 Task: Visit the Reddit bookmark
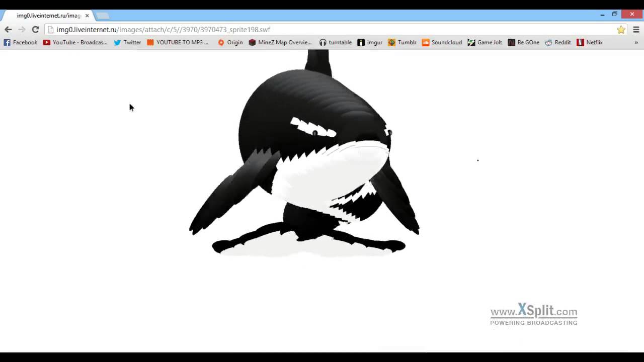point(558,43)
